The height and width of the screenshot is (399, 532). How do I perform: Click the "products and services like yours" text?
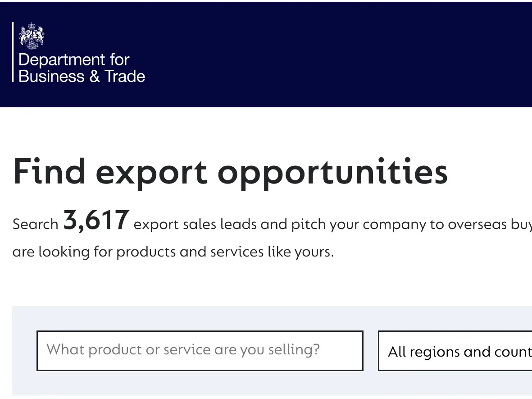pyautogui.click(x=225, y=251)
